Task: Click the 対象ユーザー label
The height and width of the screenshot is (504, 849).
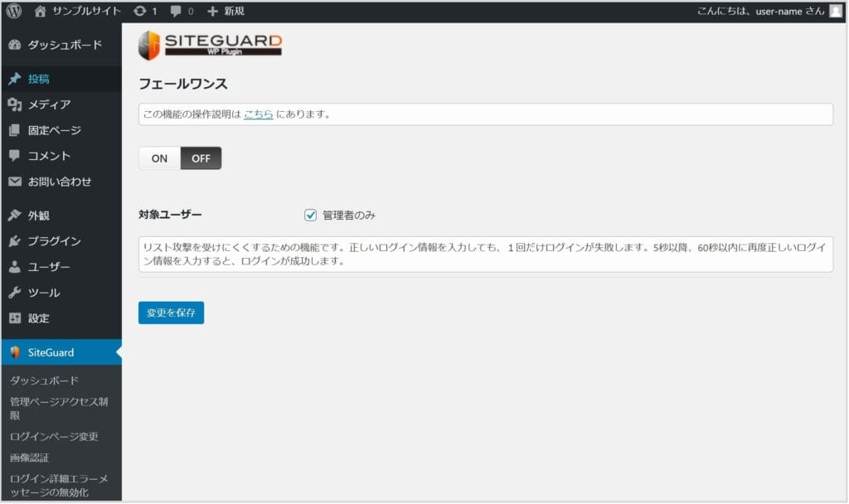Action: [170, 215]
